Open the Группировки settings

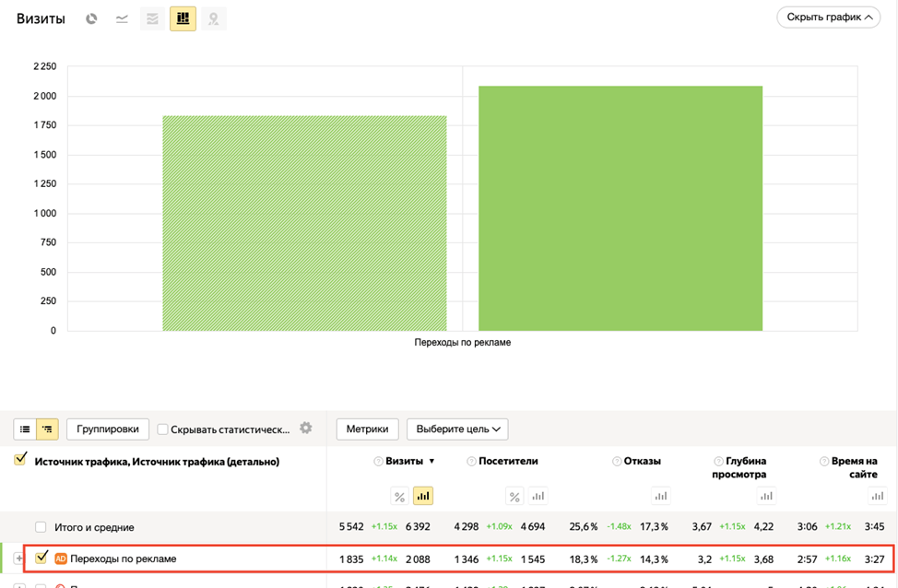[x=108, y=429]
